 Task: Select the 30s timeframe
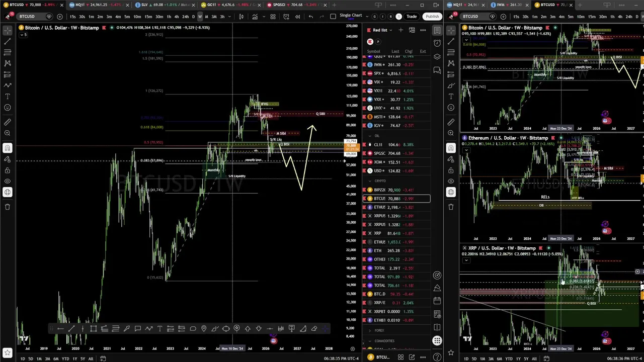tap(82, 17)
